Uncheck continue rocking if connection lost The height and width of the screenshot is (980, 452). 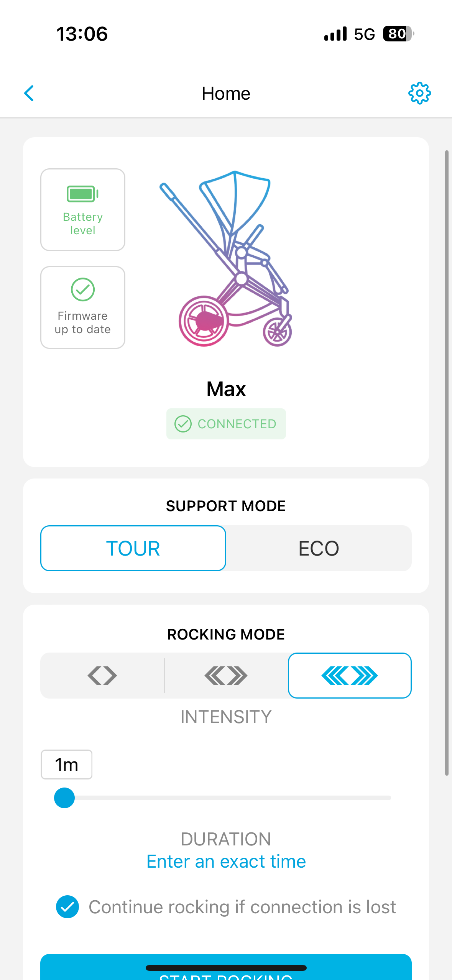(x=67, y=907)
